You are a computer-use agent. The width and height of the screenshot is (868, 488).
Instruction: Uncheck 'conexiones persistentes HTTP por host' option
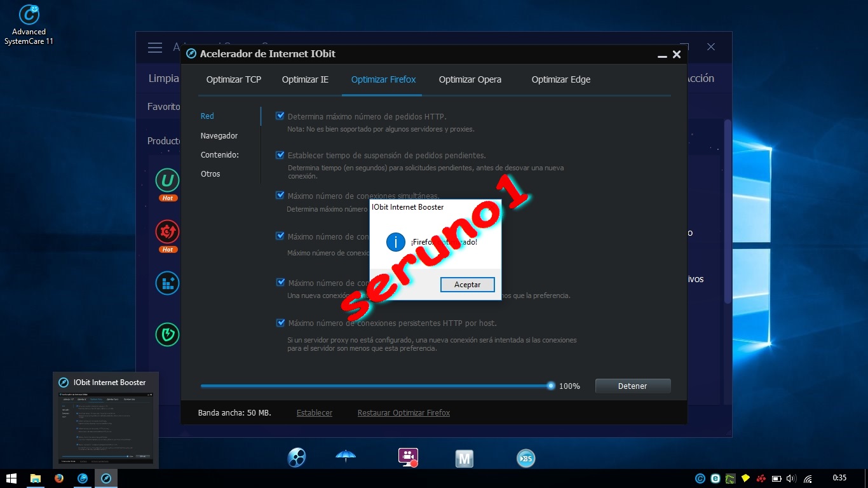click(x=280, y=323)
